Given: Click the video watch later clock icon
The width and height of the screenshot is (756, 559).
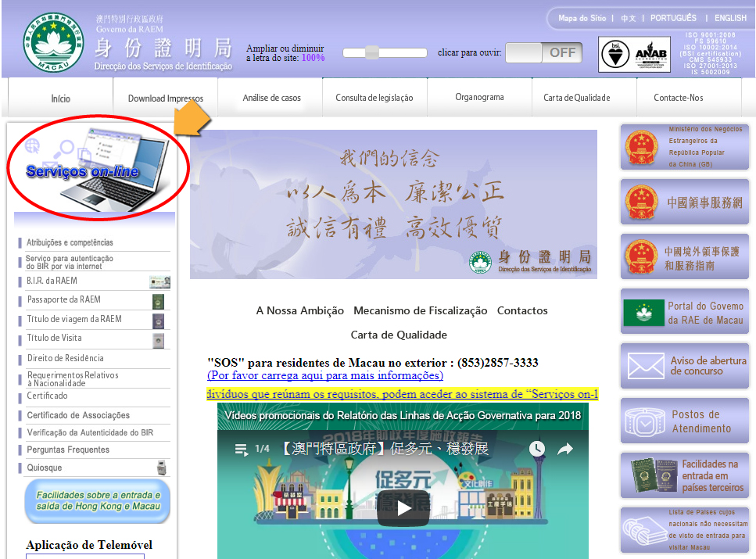Looking at the screenshot, I should coord(536,449).
